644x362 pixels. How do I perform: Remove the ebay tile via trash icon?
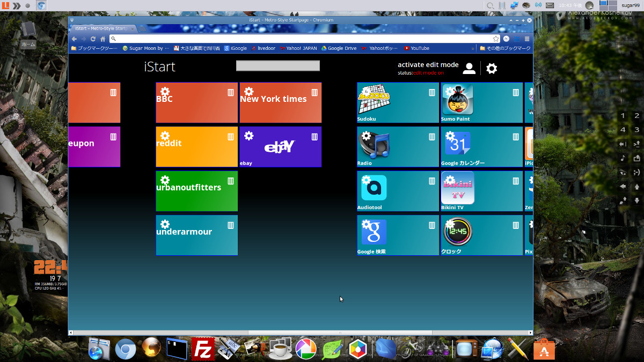point(314,137)
